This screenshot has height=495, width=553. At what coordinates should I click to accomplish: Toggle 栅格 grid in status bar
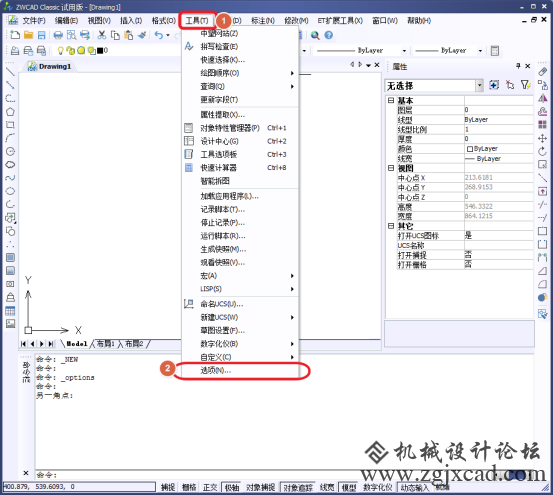click(189, 487)
